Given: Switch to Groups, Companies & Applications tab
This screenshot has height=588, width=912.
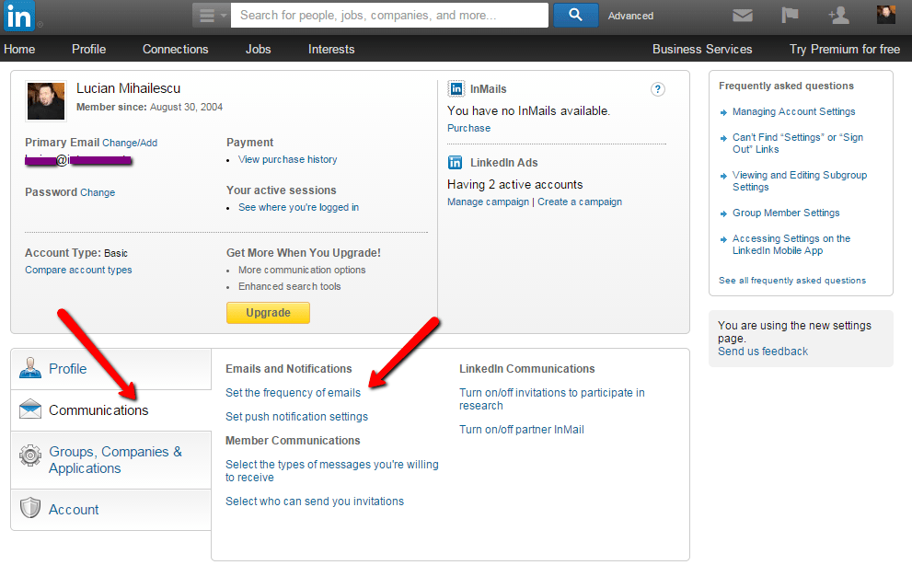Looking at the screenshot, I should point(110,460).
